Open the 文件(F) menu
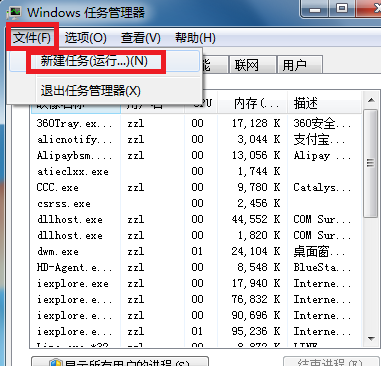The width and height of the screenshot is (381, 368). coord(32,38)
